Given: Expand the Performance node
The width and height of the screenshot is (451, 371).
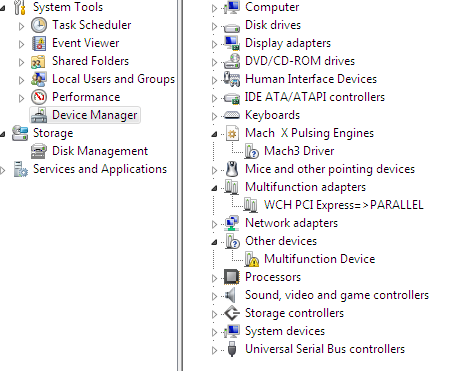Looking at the screenshot, I should (x=21, y=98).
